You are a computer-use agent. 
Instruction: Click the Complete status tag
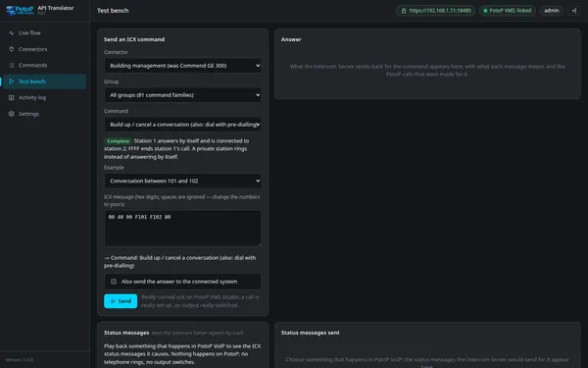click(x=118, y=141)
